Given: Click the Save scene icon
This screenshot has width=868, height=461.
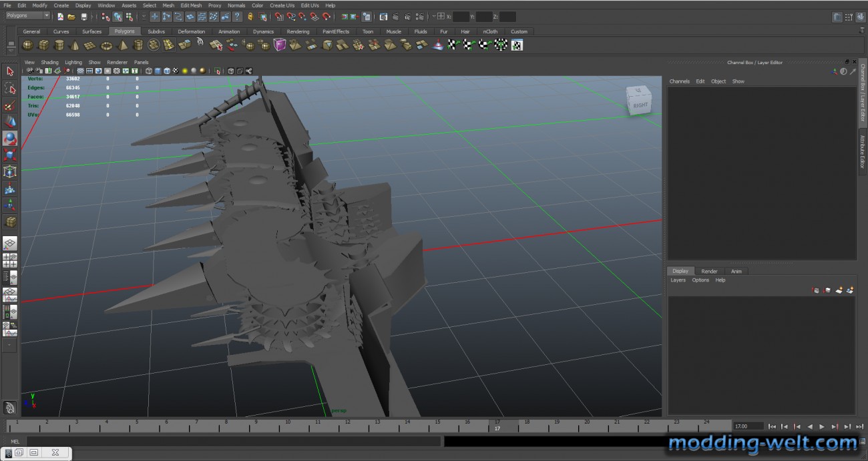Looking at the screenshot, I should point(83,16).
